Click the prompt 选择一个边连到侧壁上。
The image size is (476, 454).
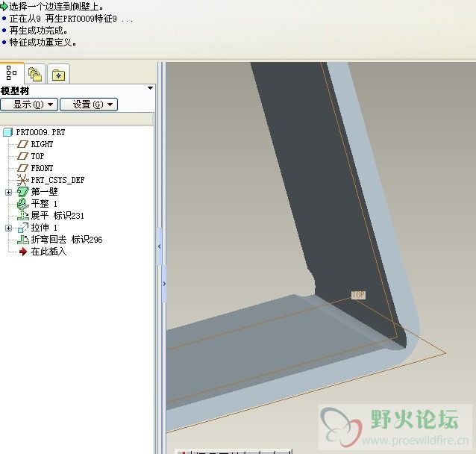coord(56,7)
